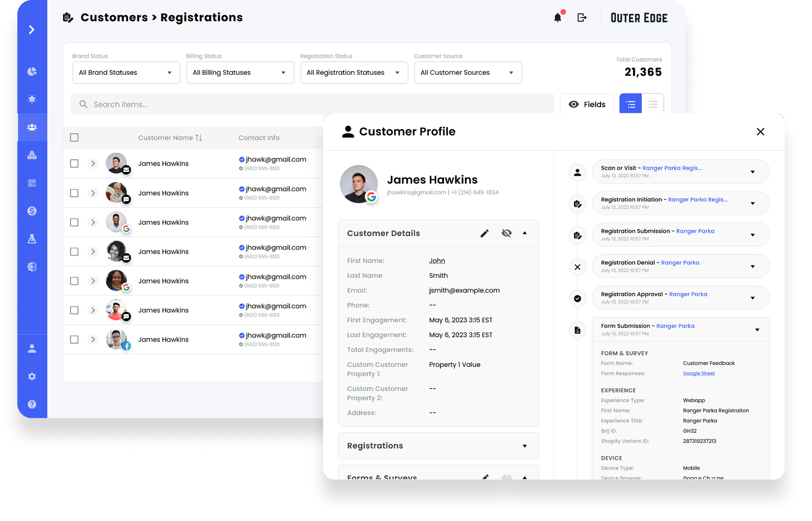Open the Google Sheet form responses link

(699, 373)
